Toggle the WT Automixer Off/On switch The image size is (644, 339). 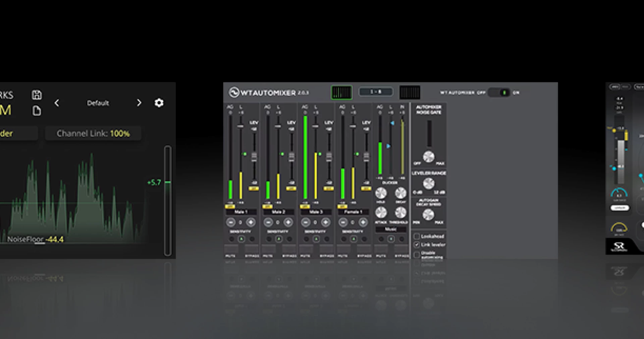coord(499,93)
